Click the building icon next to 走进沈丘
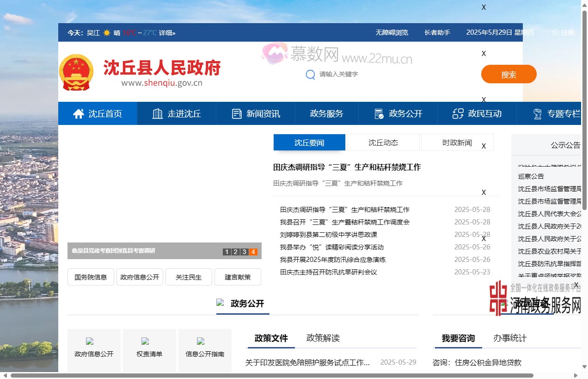 pyautogui.click(x=157, y=113)
